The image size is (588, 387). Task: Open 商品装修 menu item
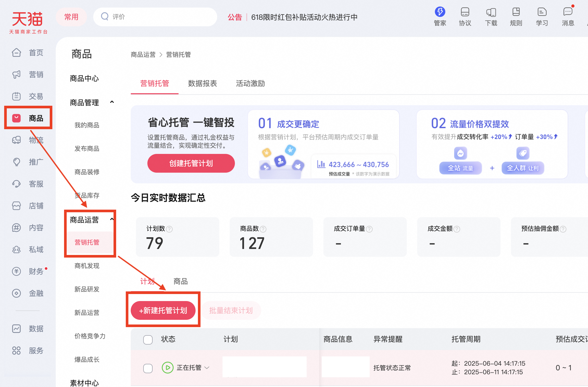(x=87, y=172)
